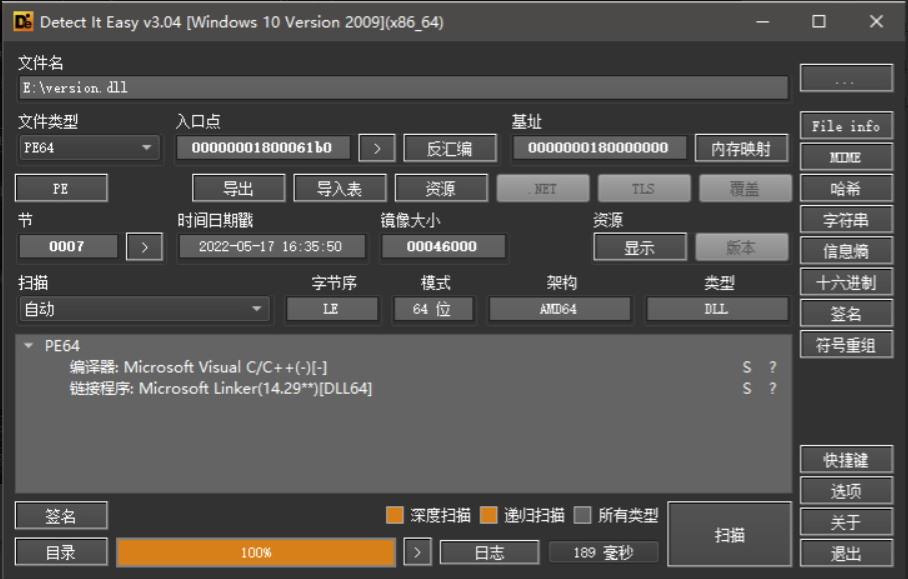
Task: Click the question mark on the compiler row
Action: (x=772, y=368)
